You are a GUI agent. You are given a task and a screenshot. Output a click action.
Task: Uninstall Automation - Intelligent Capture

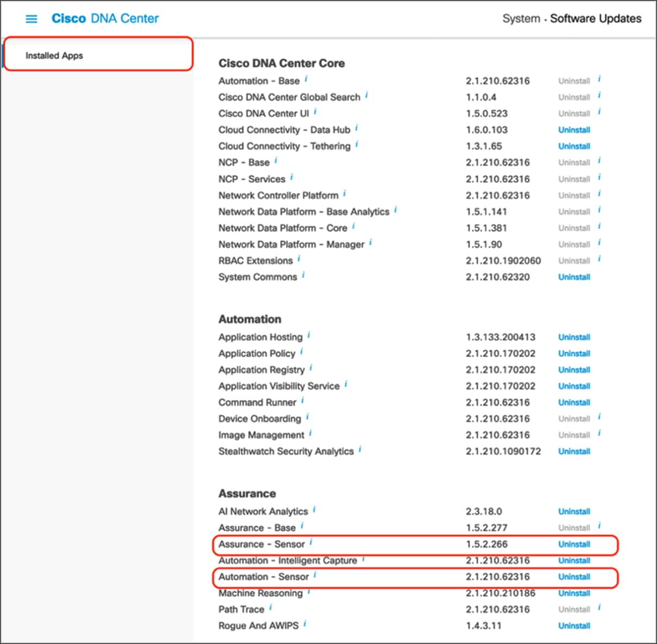[x=574, y=561]
